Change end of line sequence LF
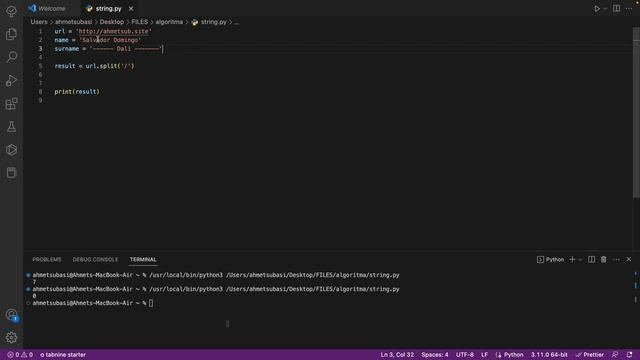 pos(484,355)
